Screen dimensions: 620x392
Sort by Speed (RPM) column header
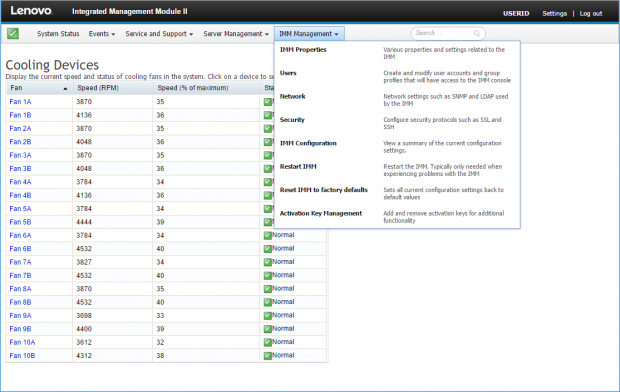[x=98, y=88]
